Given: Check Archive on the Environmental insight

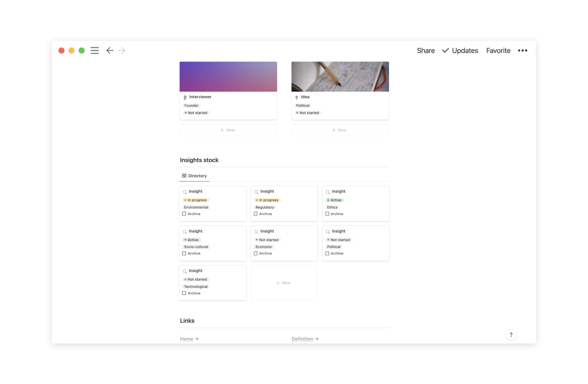Looking at the screenshot, I should 184,214.
